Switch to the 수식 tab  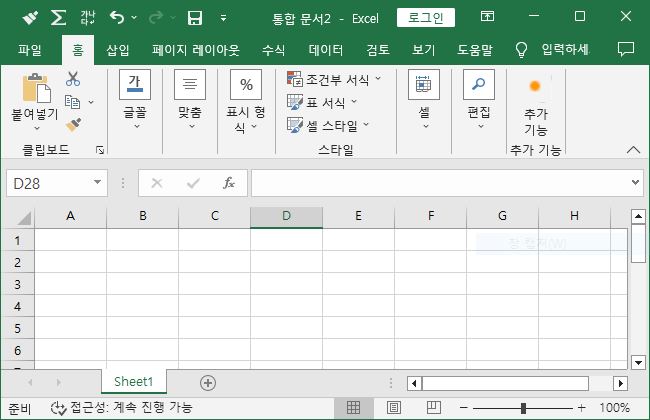click(274, 50)
